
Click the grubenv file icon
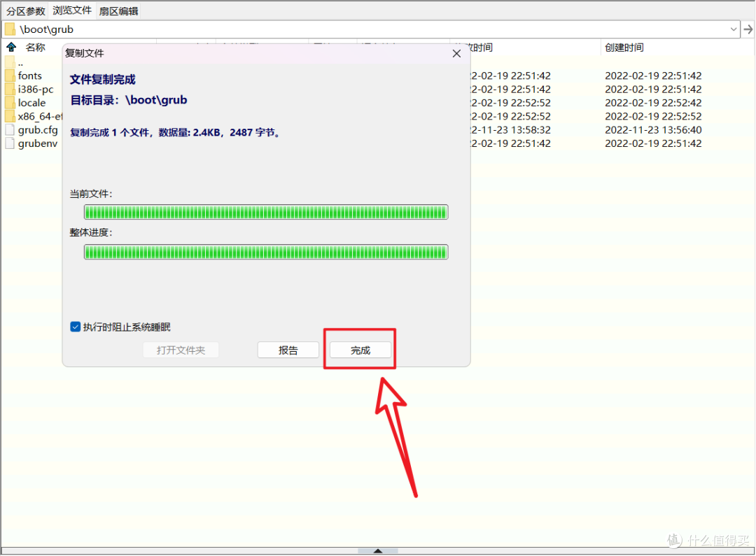[10, 143]
